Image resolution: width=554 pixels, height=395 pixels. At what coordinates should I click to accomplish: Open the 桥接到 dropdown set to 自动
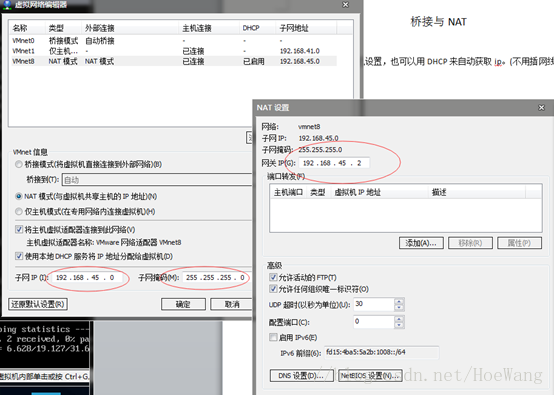(157, 180)
